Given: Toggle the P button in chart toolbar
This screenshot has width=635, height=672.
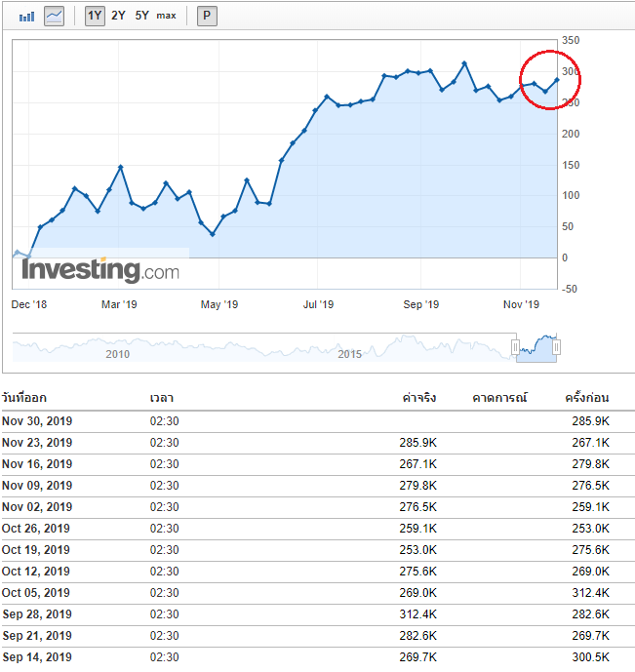Looking at the screenshot, I should click(208, 16).
